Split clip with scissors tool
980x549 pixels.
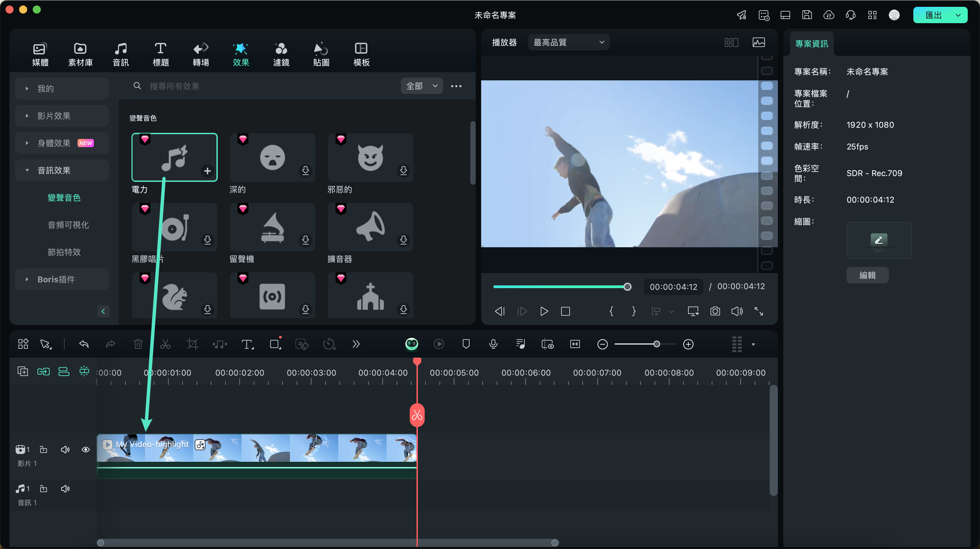(x=165, y=344)
